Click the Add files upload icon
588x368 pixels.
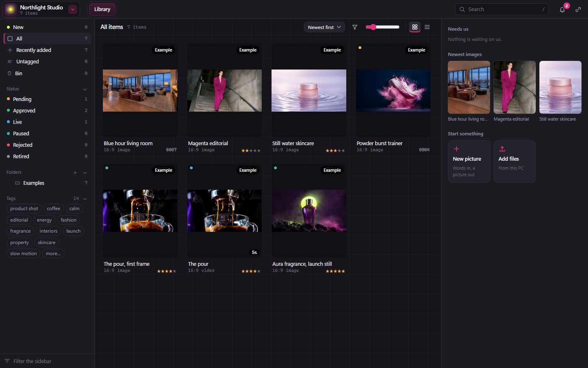click(x=502, y=149)
